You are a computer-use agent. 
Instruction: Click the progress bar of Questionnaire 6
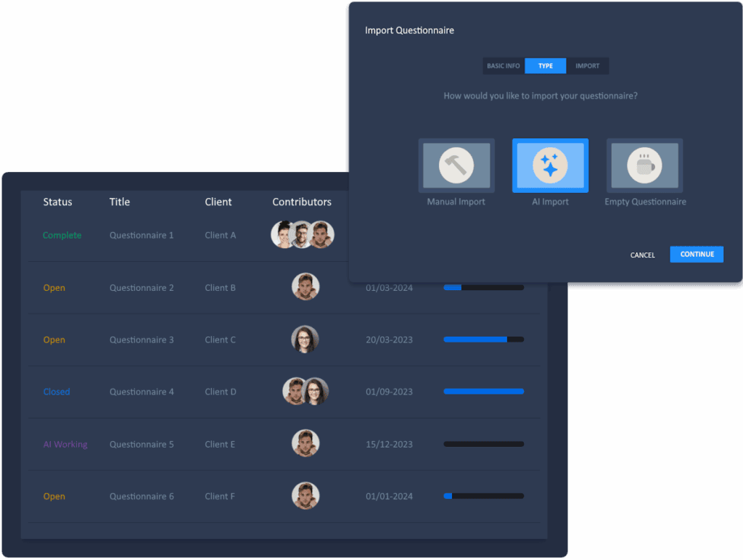(484, 496)
